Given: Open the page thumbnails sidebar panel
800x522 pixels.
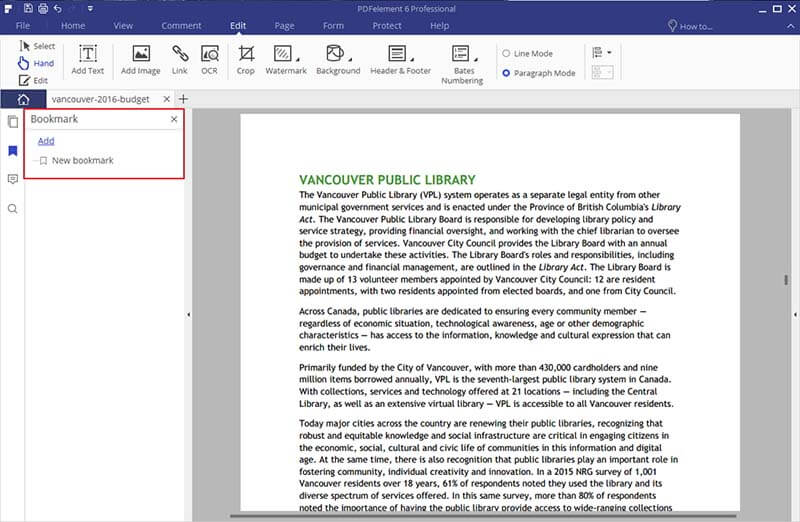Looking at the screenshot, I should point(13,121).
